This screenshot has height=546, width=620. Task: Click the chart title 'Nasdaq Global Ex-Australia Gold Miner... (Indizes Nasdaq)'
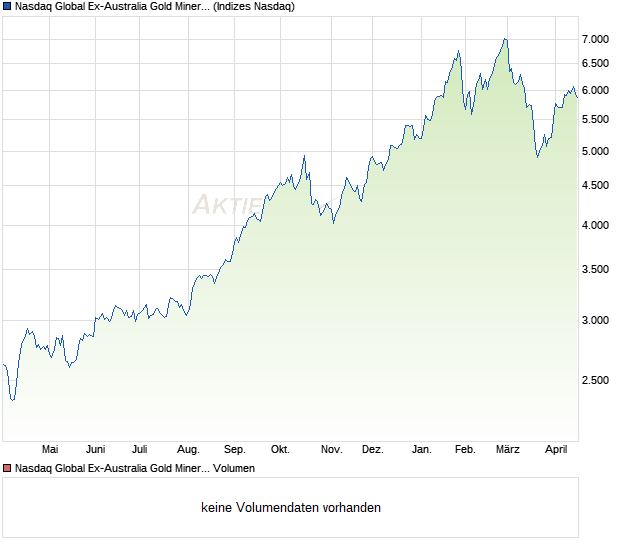[x=155, y=6]
